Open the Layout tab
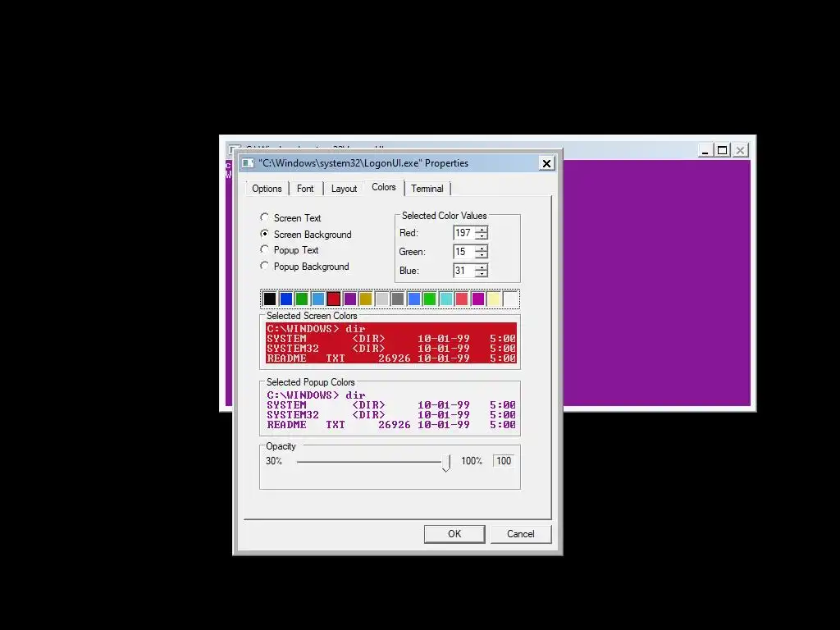The image size is (840, 630). click(x=344, y=189)
